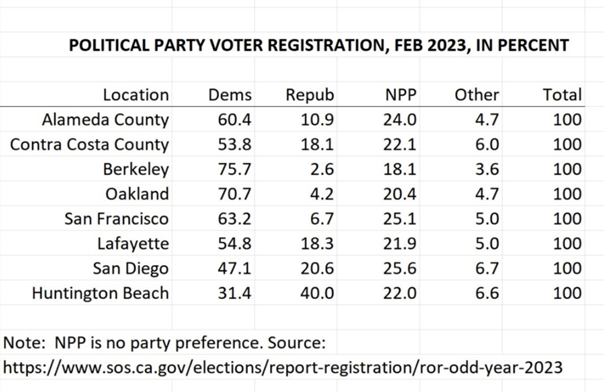Select Huntington Beach Other value 6.6
The height and width of the screenshot is (392, 604).
[x=487, y=293]
